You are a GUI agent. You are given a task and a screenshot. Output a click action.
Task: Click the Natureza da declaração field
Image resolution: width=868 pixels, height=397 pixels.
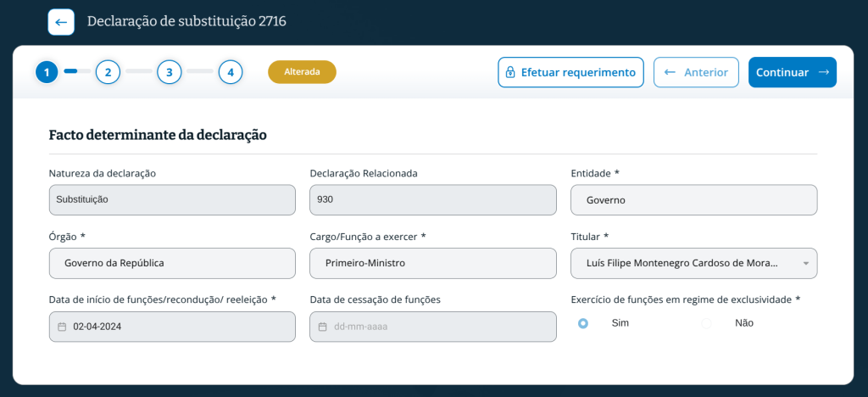click(x=172, y=200)
